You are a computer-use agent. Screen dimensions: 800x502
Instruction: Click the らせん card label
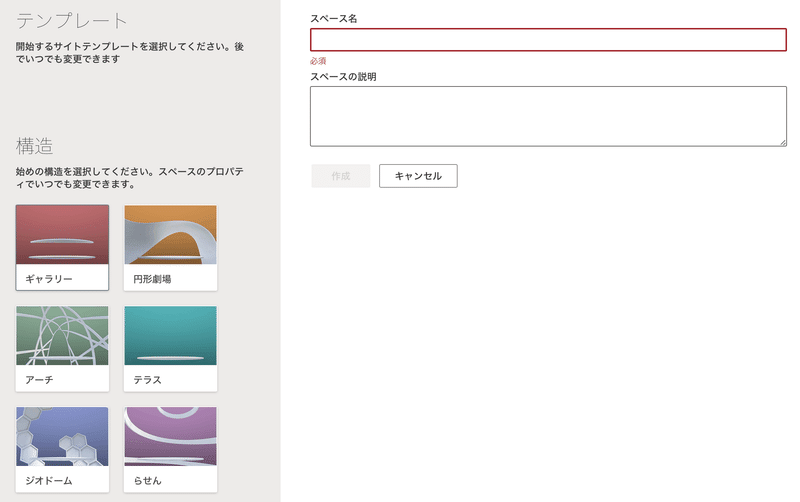pos(147,481)
